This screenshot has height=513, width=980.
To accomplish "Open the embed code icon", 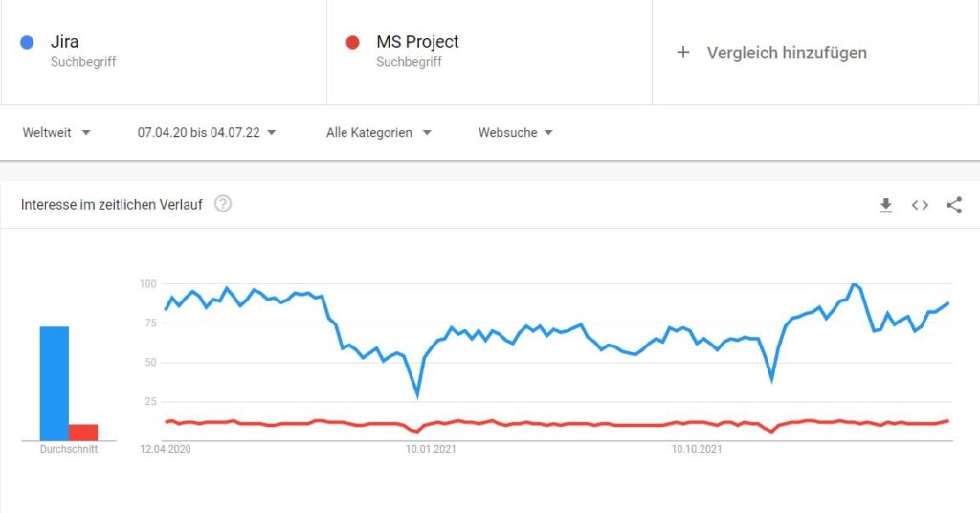I will pyautogui.click(x=920, y=205).
